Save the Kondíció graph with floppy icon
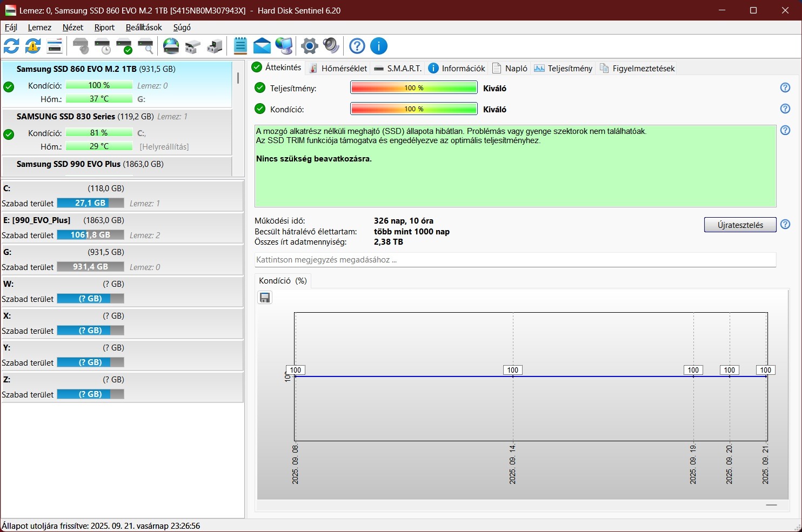 click(x=265, y=298)
